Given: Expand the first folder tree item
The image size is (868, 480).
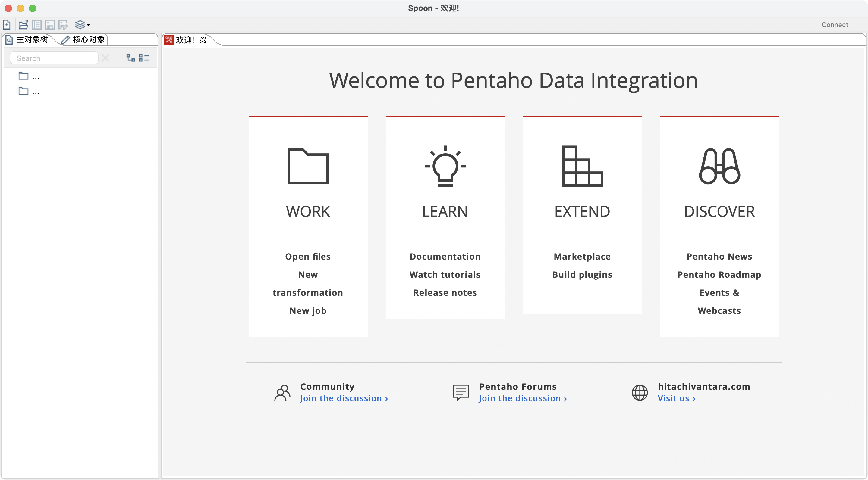Looking at the screenshot, I should (24, 76).
